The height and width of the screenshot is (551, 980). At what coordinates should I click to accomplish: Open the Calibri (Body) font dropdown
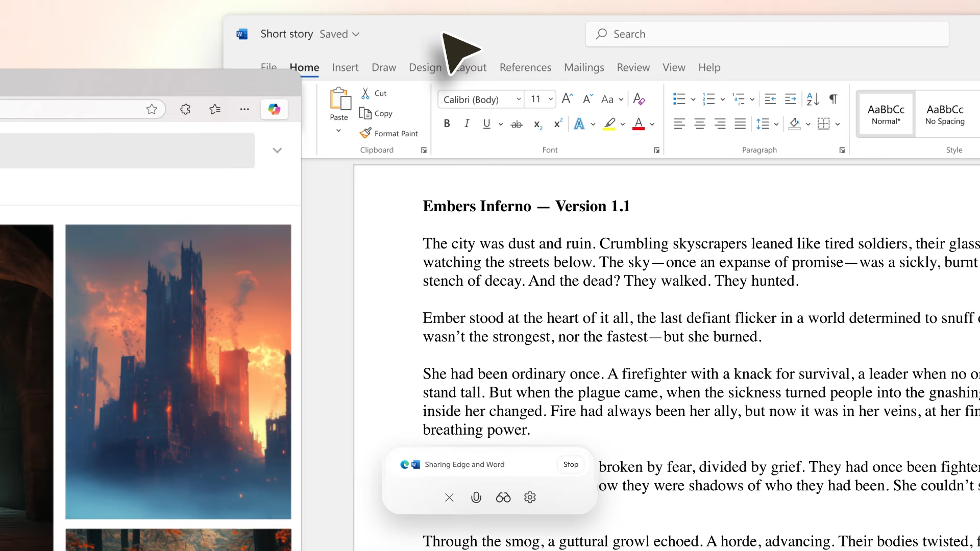519,99
